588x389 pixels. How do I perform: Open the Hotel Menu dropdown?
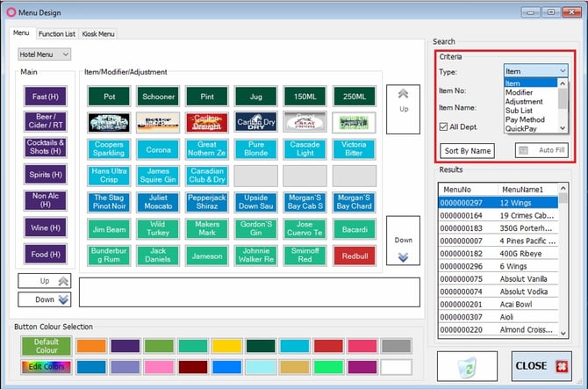click(x=44, y=54)
